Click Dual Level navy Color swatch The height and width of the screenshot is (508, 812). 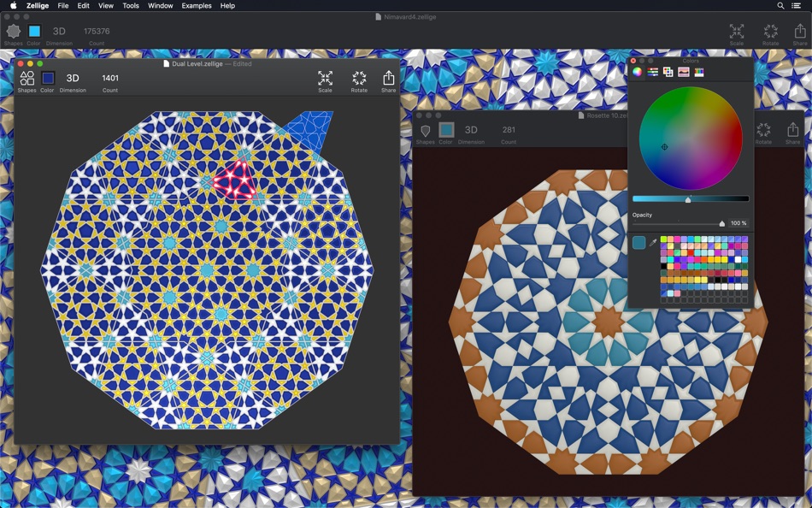pos(48,79)
